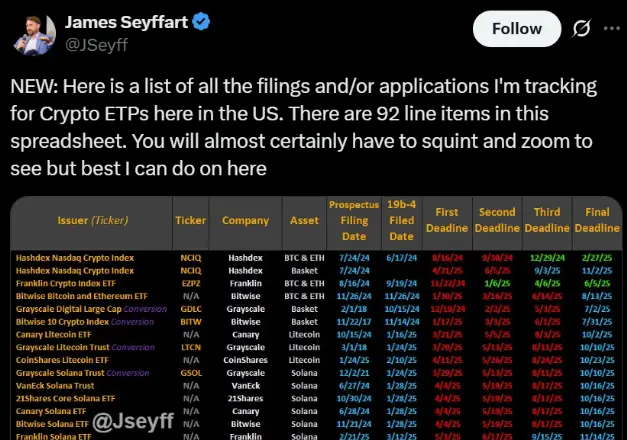This screenshot has width=627, height=440.
Task: Click the tweet text starting with NEW
Action: [304, 127]
